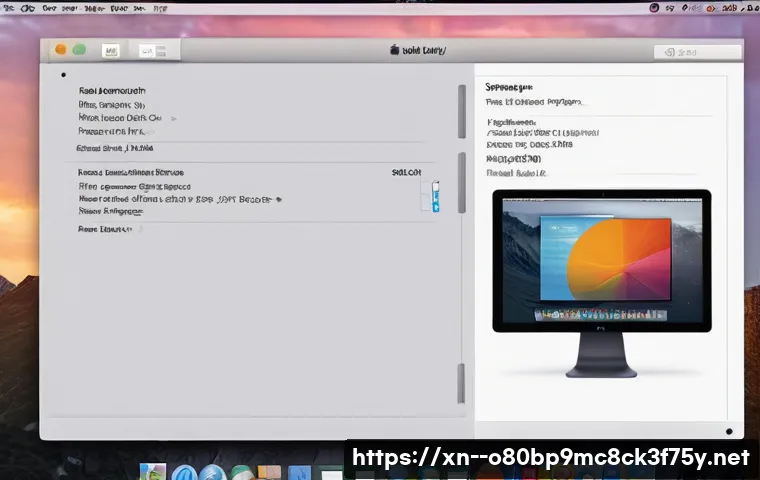760x480 pixels.
Task: Click the bullet dot at the top of the left list
Action: coord(63,74)
